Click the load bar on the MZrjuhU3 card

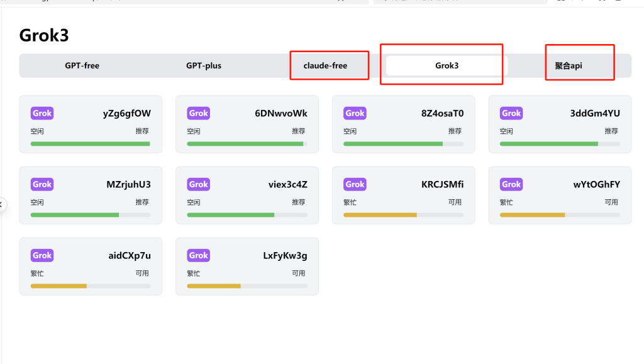click(91, 215)
